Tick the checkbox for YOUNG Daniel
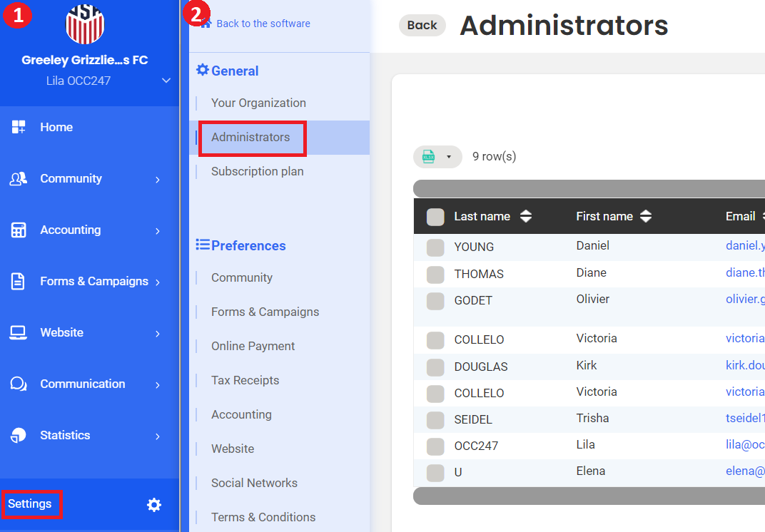 pyautogui.click(x=435, y=247)
